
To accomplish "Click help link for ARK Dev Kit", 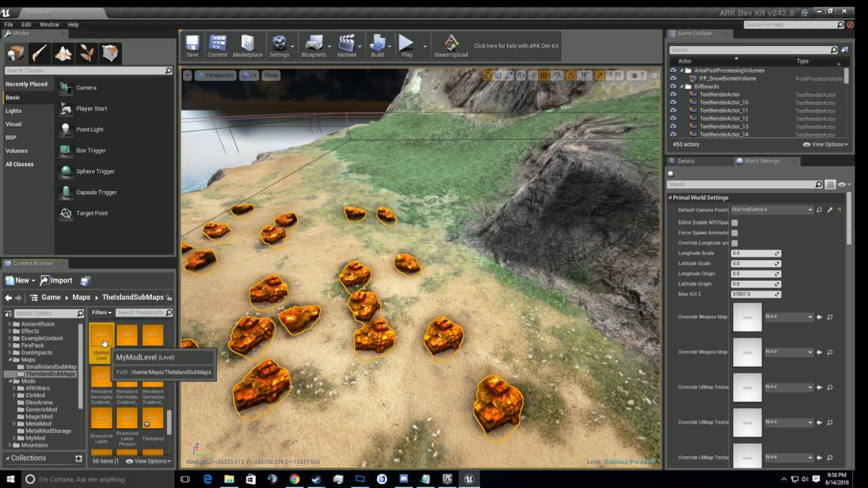I will 516,46.
